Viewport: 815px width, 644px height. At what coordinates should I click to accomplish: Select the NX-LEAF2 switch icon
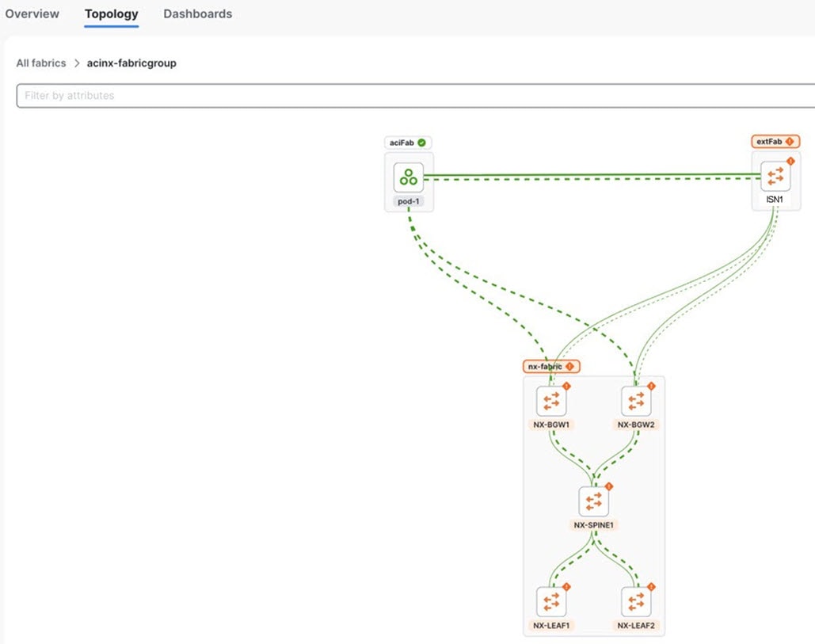click(x=637, y=602)
